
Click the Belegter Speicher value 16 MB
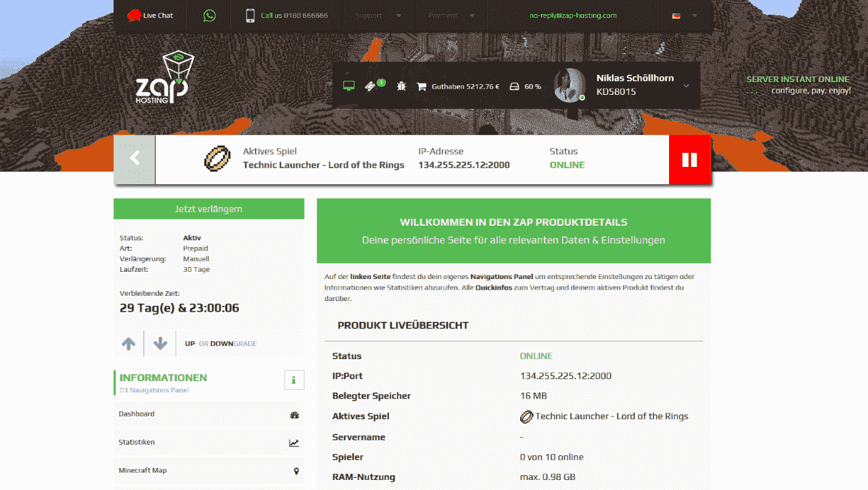click(533, 396)
